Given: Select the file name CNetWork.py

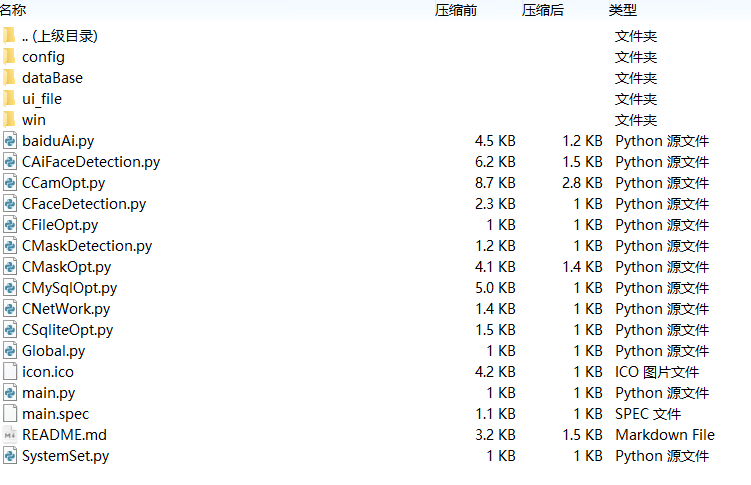Looking at the screenshot, I should (x=66, y=309).
